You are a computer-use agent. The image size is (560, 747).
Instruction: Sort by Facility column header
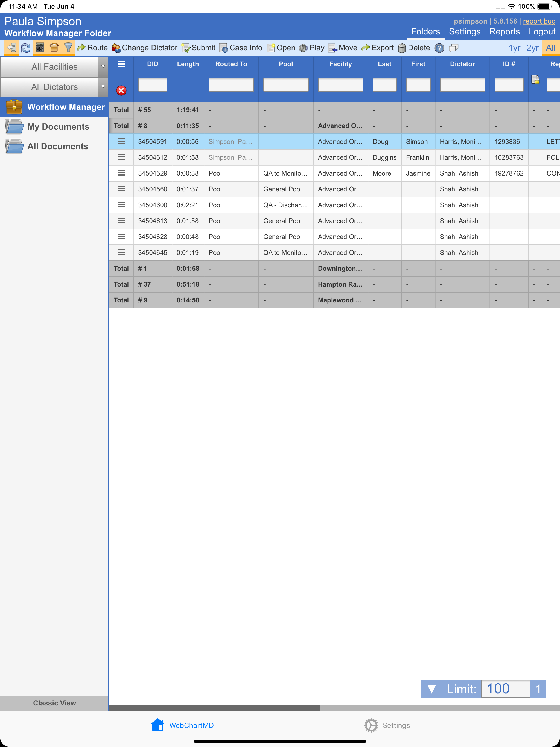[x=340, y=64]
